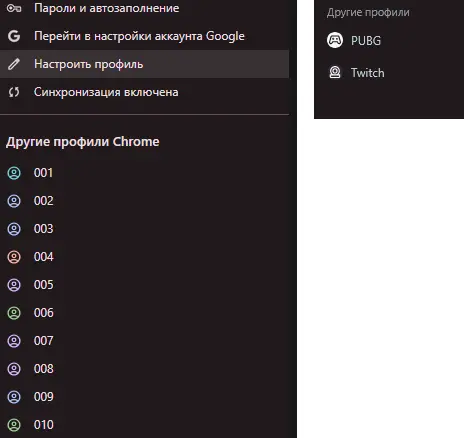471x438 pixels.
Task: Click the avatar icon of profile 007
Action: point(14,341)
